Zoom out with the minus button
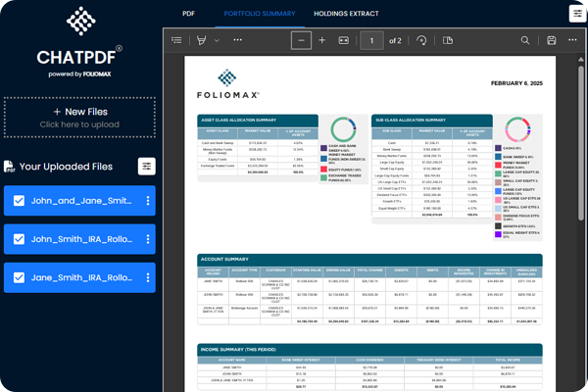588x392 pixels. [x=301, y=40]
